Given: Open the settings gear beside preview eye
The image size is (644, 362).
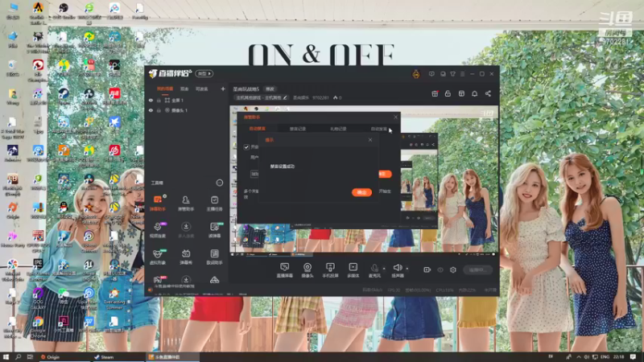Looking at the screenshot, I should coord(452,269).
